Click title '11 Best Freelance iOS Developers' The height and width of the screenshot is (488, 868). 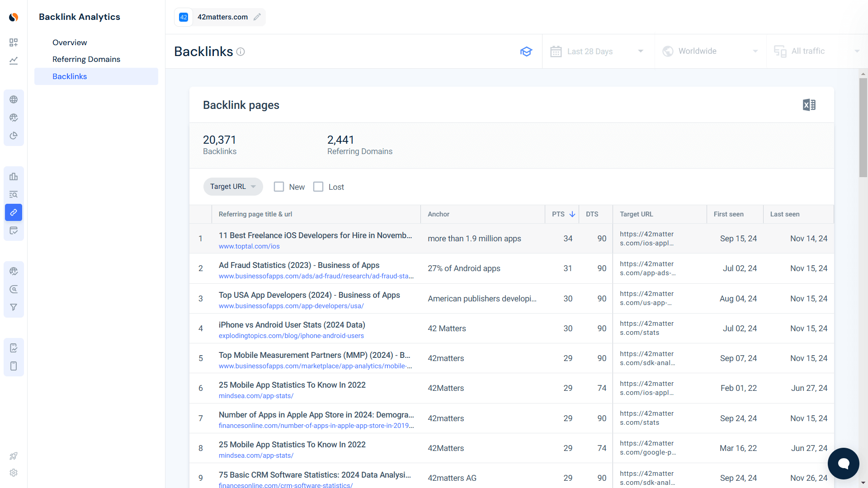click(315, 235)
